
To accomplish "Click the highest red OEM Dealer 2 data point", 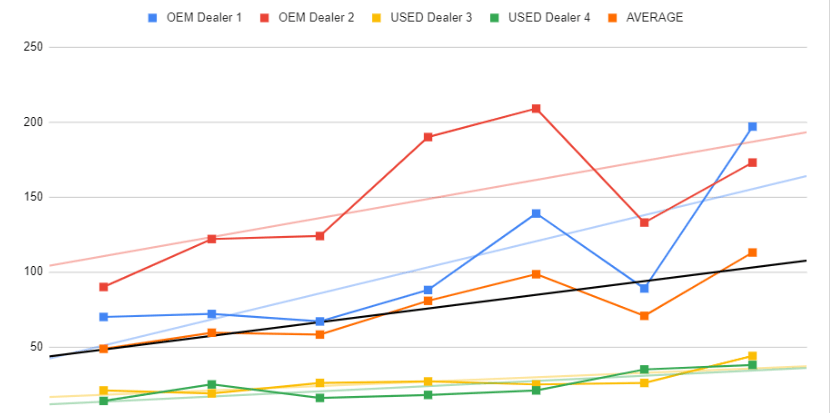I will click(536, 108).
